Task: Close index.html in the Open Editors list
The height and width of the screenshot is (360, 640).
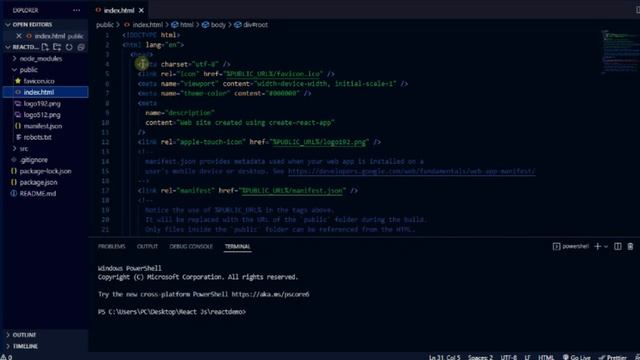Action: 19,36
